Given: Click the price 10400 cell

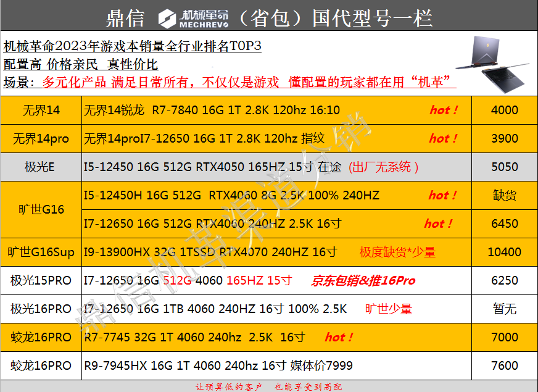Looking at the screenshot, I should pyautogui.click(x=505, y=252).
